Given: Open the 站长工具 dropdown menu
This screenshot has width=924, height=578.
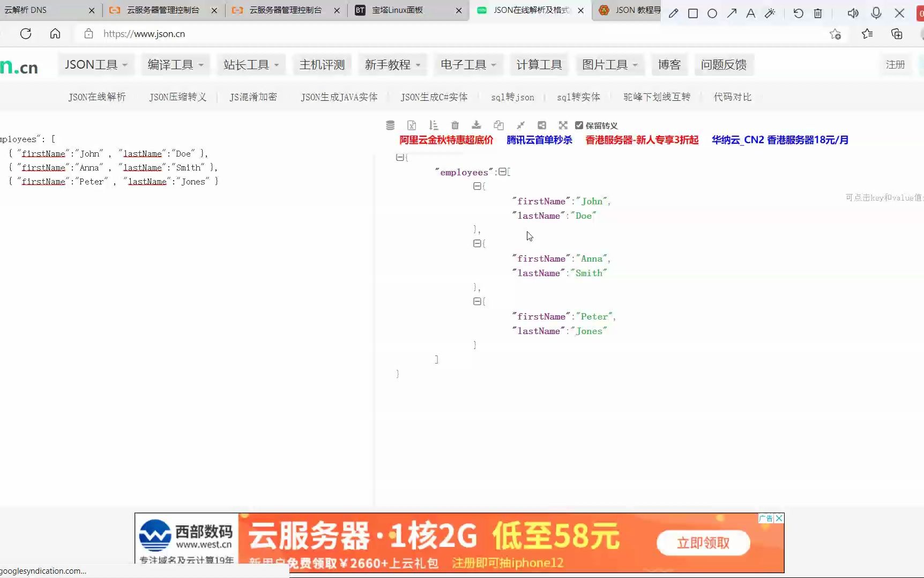Looking at the screenshot, I should [x=251, y=65].
